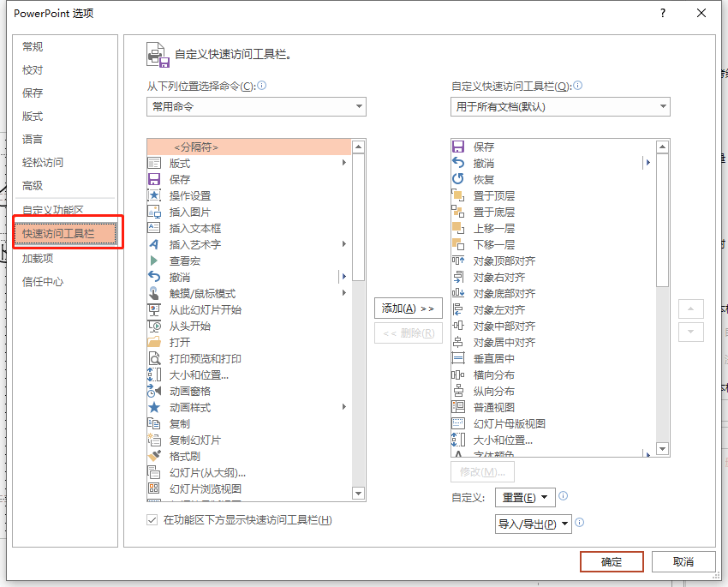This screenshot has width=728, height=587.
Task: Click the 确定 button
Action: (x=612, y=561)
